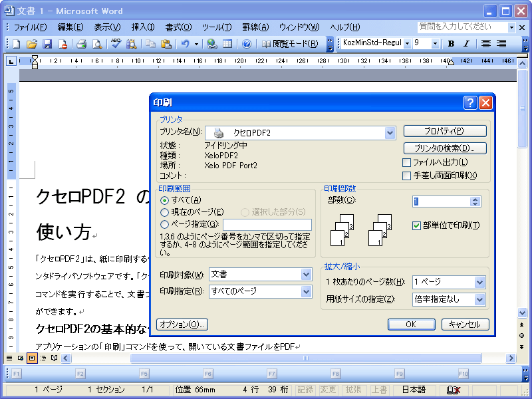Click the Paste clipboard icon
Viewport: 532px width, 399px height.
166,44
